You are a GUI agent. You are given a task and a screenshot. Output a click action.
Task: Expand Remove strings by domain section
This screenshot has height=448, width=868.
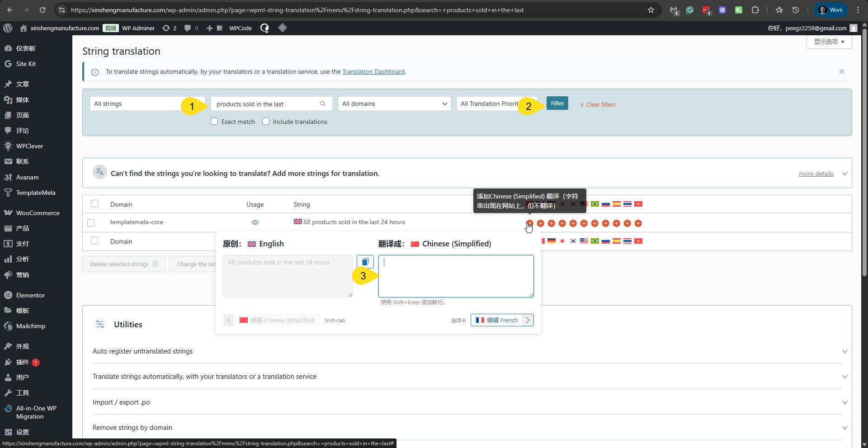pos(844,428)
